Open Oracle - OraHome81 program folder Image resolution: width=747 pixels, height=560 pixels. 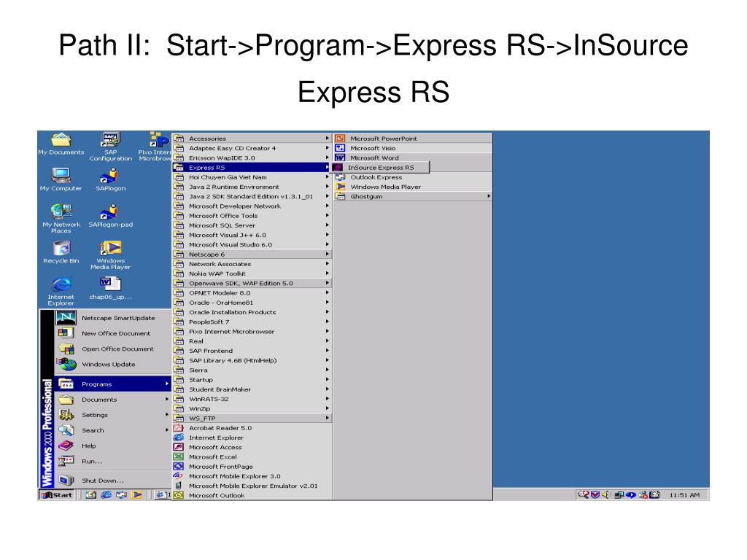252,303
